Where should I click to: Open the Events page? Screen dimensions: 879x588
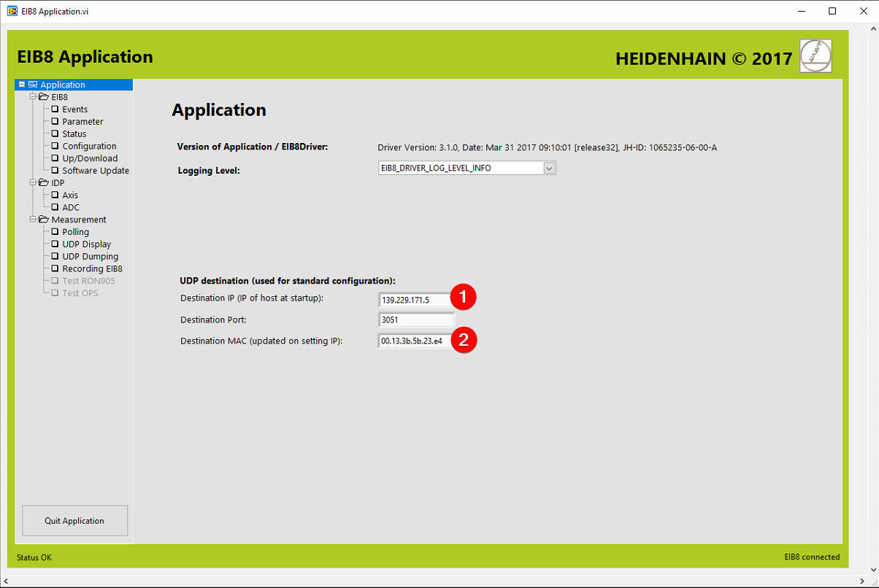click(x=74, y=109)
